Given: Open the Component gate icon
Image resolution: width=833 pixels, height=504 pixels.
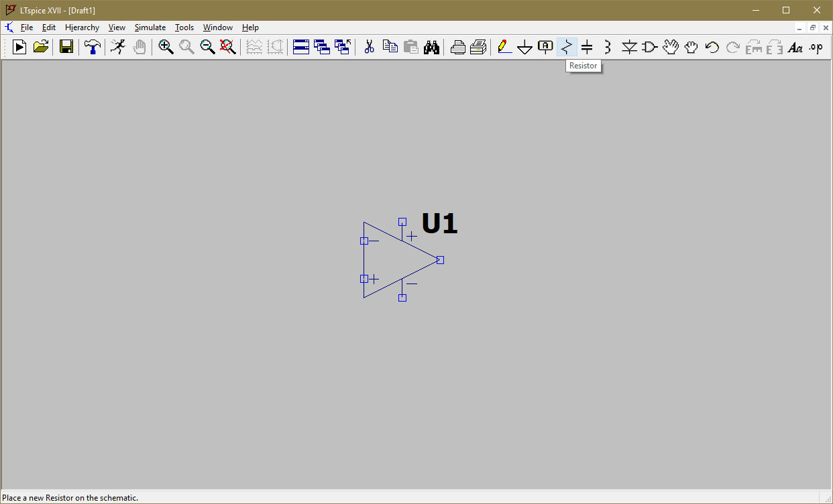Looking at the screenshot, I should pos(649,47).
